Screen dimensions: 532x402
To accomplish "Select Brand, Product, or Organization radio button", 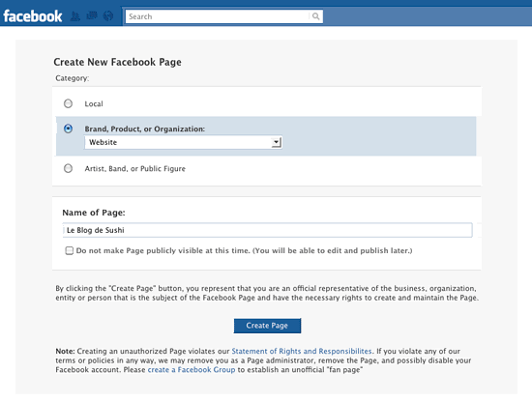I will [x=69, y=129].
